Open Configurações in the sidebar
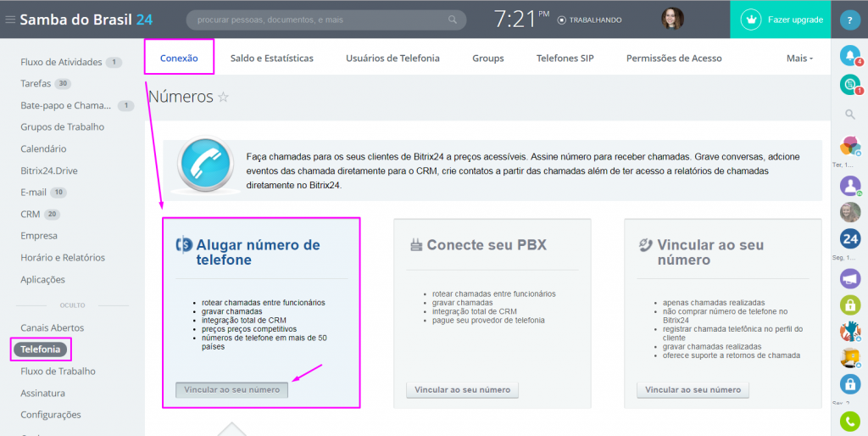 click(x=51, y=415)
